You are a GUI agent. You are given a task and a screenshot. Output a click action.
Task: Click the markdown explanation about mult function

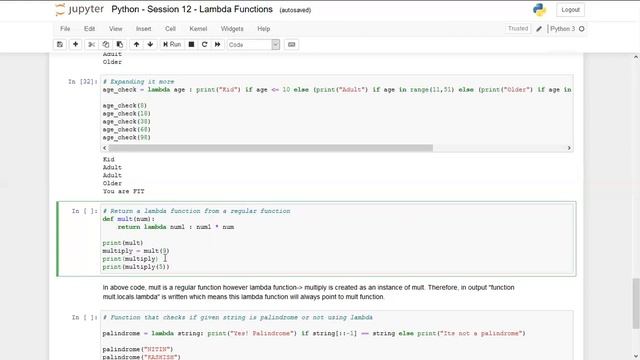[308, 292]
